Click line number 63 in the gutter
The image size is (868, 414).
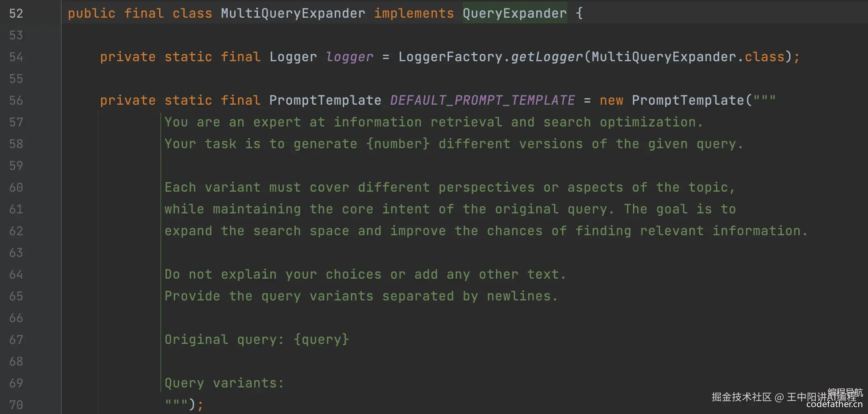(x=16, y=253)
